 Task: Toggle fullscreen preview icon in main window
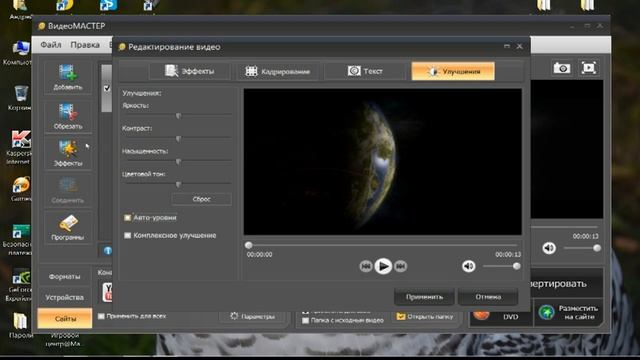click(x=589, y=68)
